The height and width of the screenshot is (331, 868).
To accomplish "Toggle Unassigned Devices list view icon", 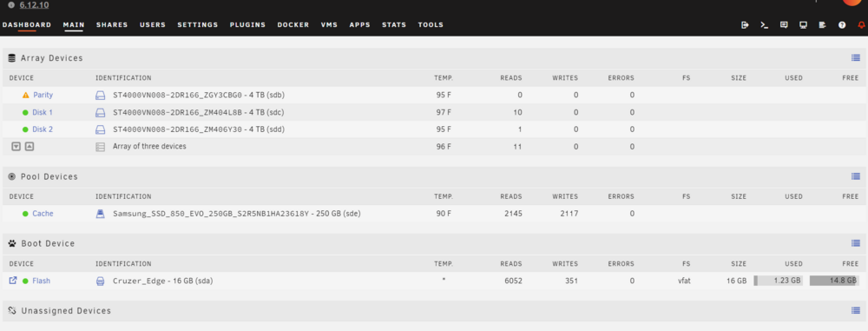I will click(856, 310).
